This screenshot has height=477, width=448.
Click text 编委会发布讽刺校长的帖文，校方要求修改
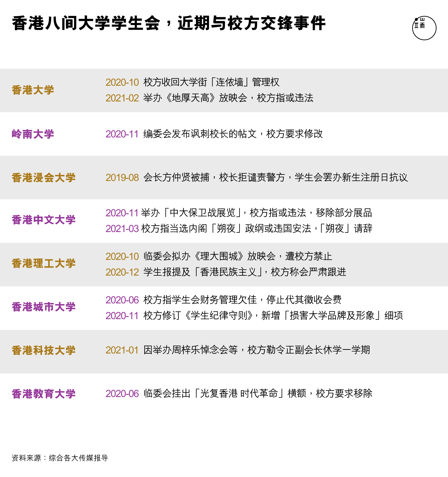(233, 134)
